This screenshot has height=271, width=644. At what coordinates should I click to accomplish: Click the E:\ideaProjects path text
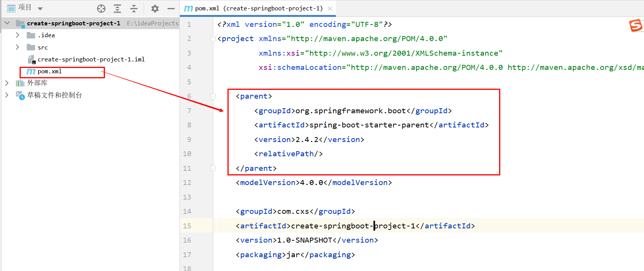coord(153,23)
